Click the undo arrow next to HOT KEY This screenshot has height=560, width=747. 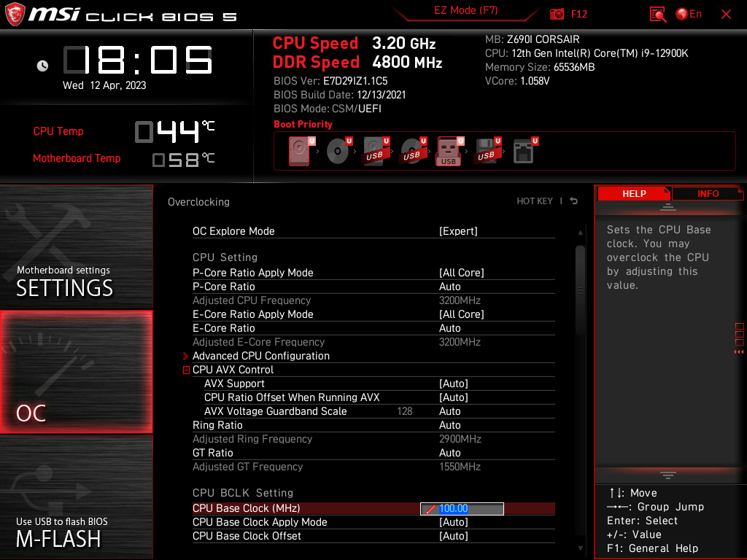tap(573, 200)
